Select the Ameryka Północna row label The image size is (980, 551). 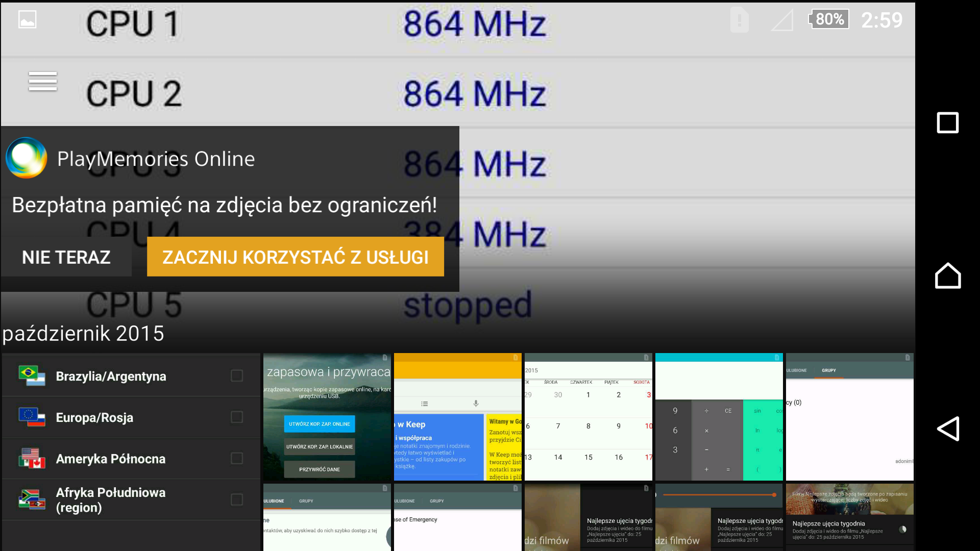(111, 459)
